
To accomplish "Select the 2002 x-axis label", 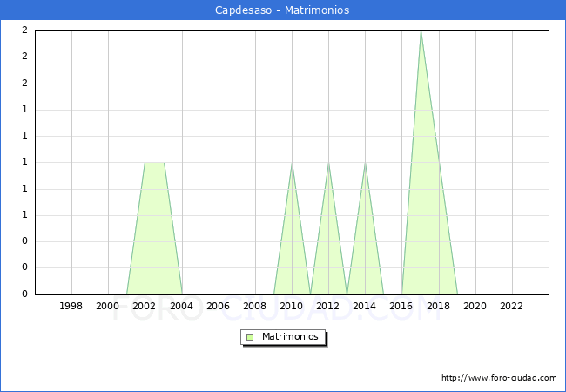I will point(145,306).
